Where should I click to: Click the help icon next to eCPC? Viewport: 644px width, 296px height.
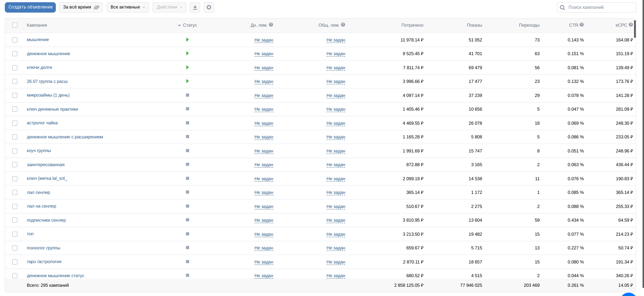631,25
